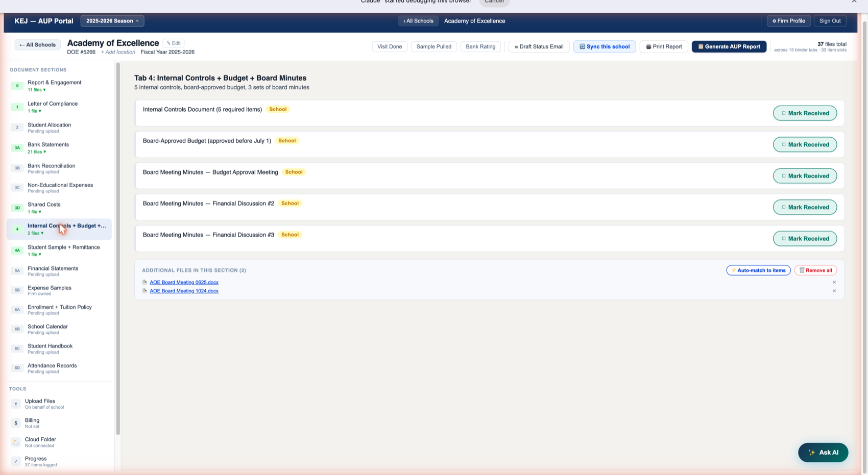
Task: Open the Student Allocation section
Action: (59, 128)
